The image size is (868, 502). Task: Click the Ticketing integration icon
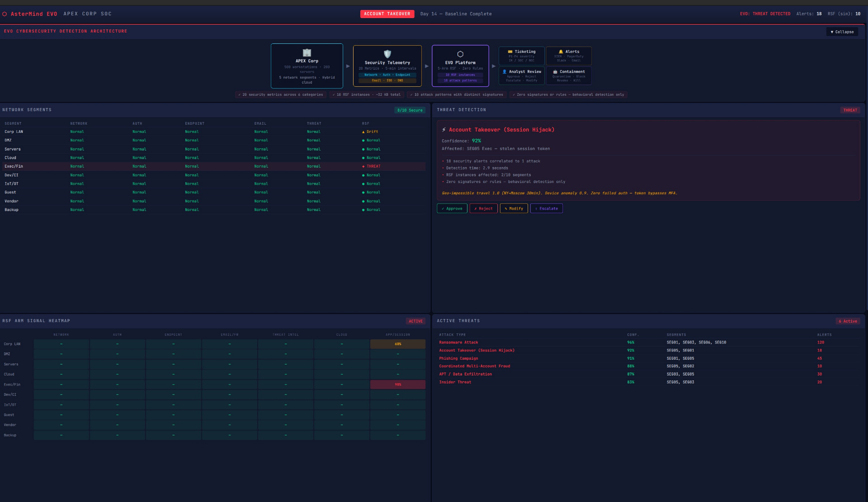point(509,51)
